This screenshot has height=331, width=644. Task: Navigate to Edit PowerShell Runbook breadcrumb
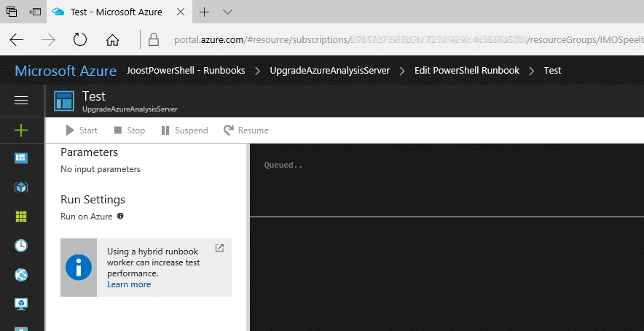[x=467, y=70]
